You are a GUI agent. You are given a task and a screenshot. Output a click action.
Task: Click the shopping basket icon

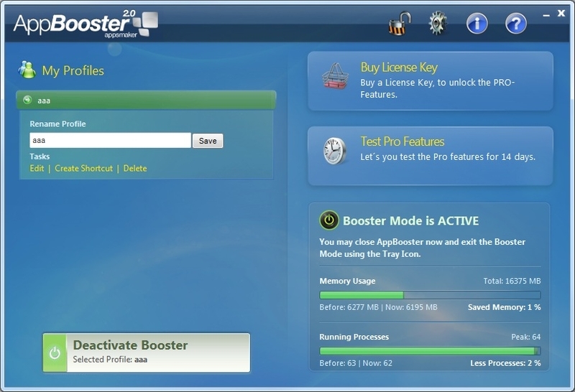[x=335, y=76]
